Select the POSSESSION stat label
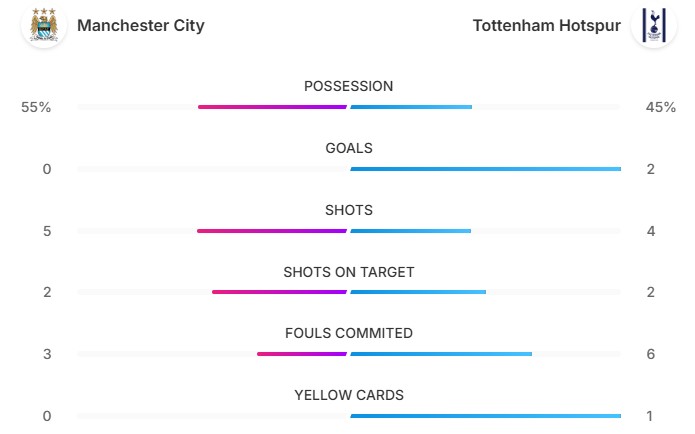695x434 pixels. click(x=348, y=86)
